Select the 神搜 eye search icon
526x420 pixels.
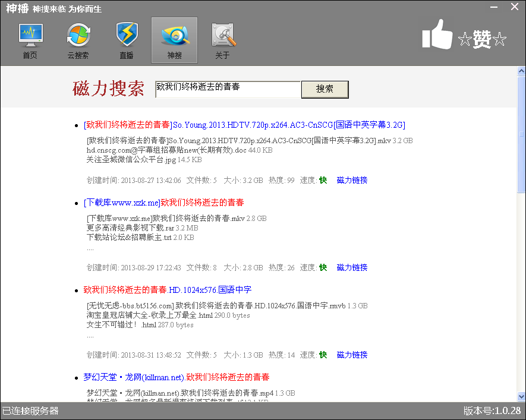coord(174,40)
